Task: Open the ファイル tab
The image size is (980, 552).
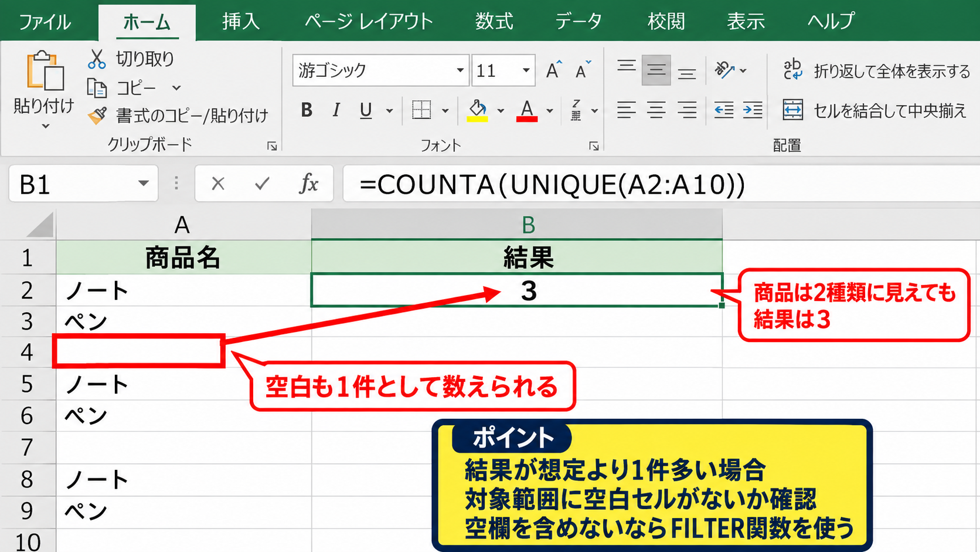Action: pos(45,22)
